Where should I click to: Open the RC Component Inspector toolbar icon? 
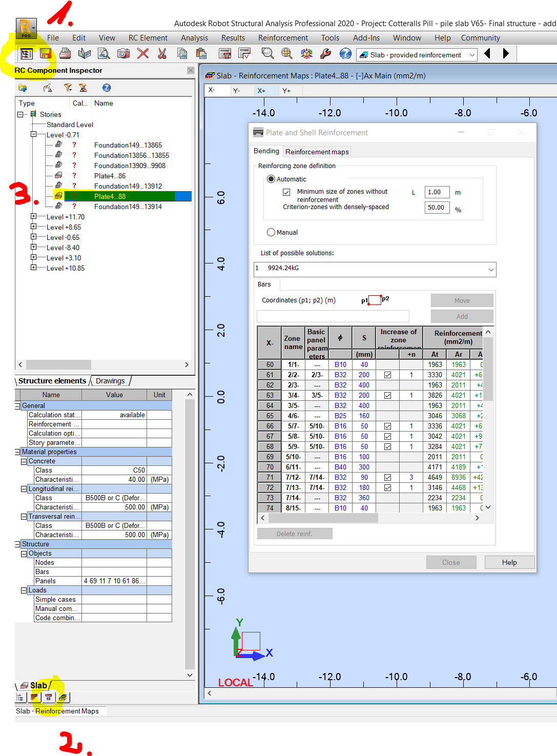[26, 53]
